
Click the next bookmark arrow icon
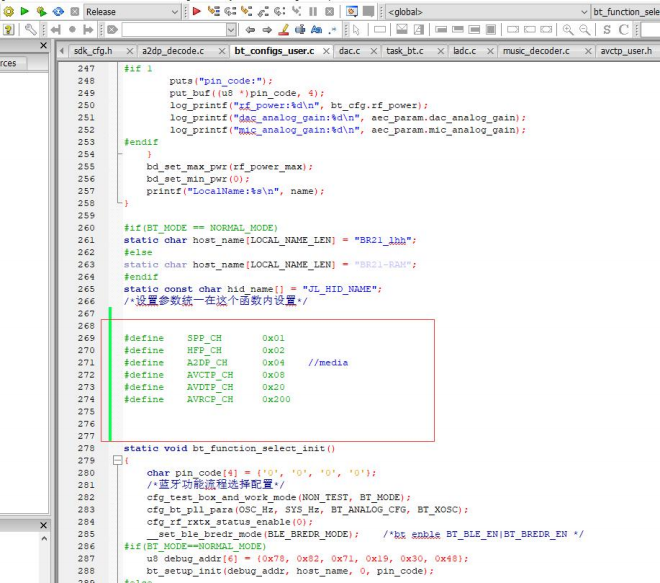(88, 29)
